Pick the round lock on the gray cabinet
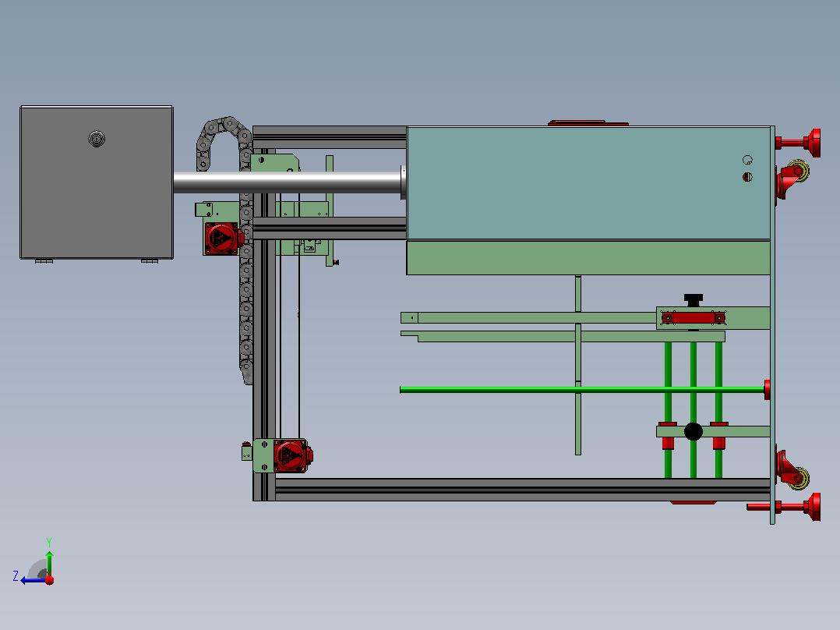Image resolution: width=840 pixels, height=630 pixels. click(97, 139)
